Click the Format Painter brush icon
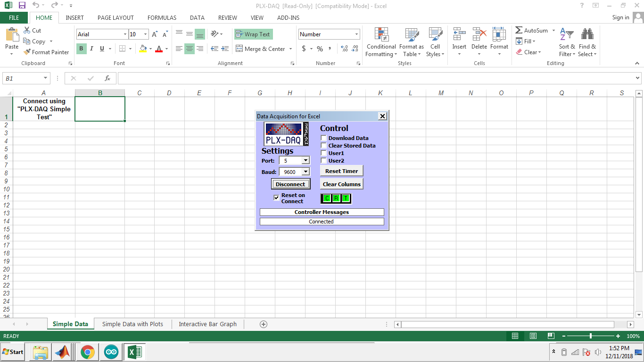This screenshot has width=644, height=362. [x=27, y=52]
